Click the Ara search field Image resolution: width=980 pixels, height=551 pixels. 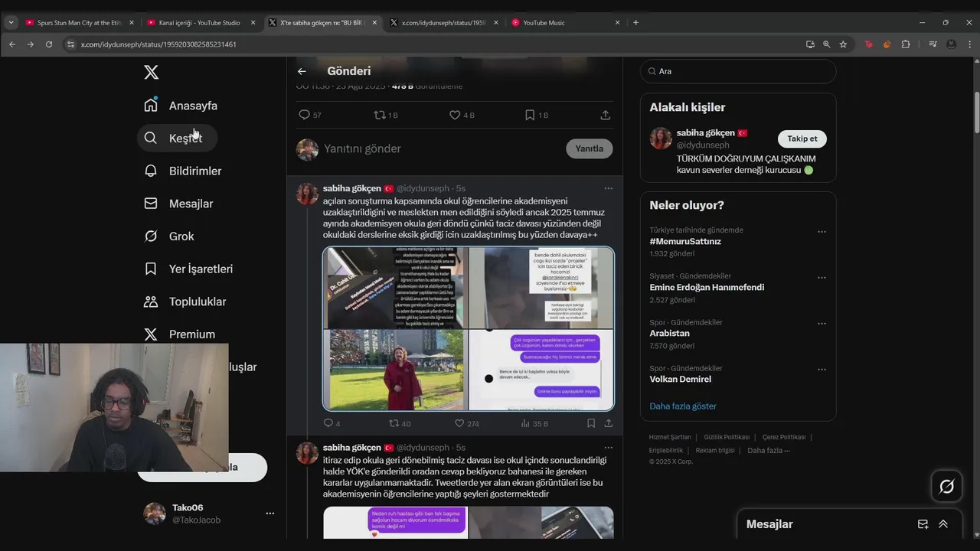click(x=738, y=71)
